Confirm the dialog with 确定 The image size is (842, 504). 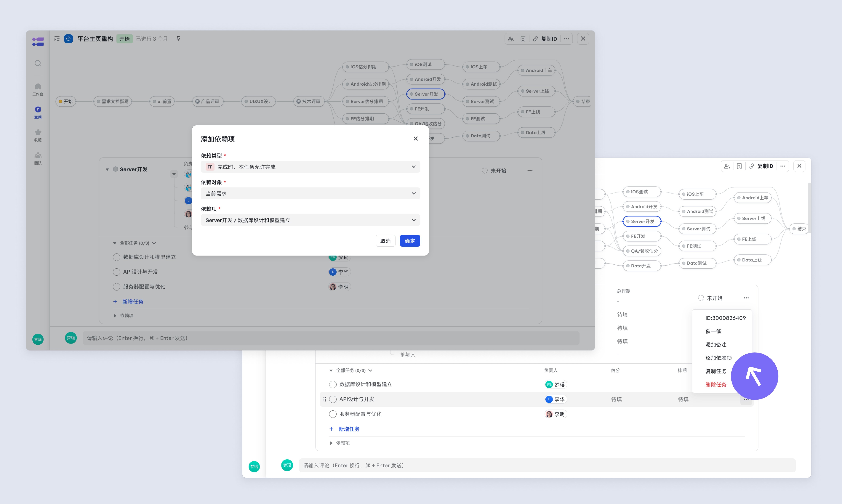click(x=410, y=241)
